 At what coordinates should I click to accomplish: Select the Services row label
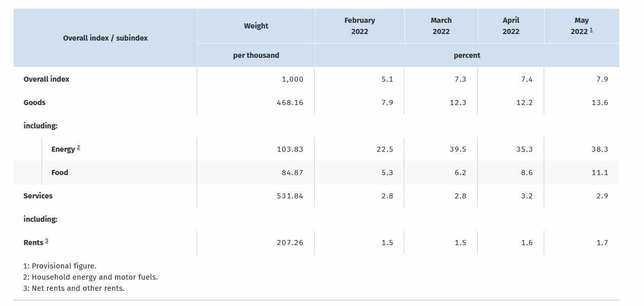click(x=38, y=196)
